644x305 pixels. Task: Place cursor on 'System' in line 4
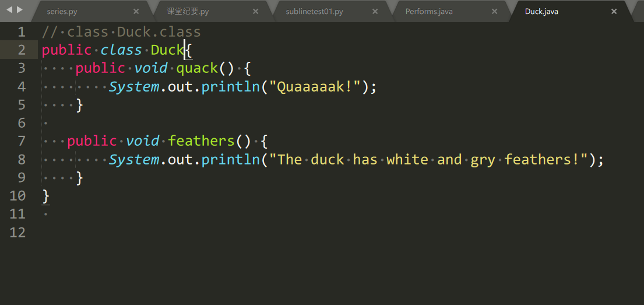click(x=134, y=87)
